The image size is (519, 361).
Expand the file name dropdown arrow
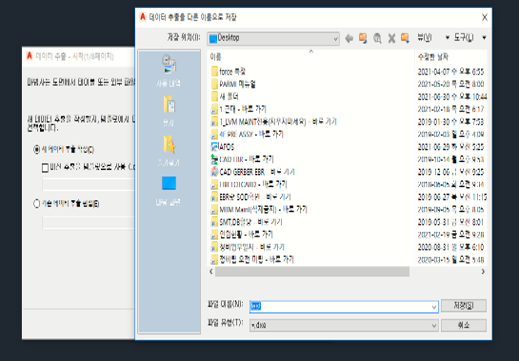click(434, 307)
